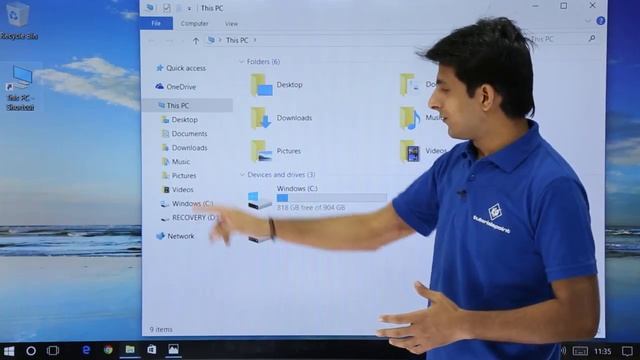
Task: Select the Music folder icon
Action: (410, 118)
